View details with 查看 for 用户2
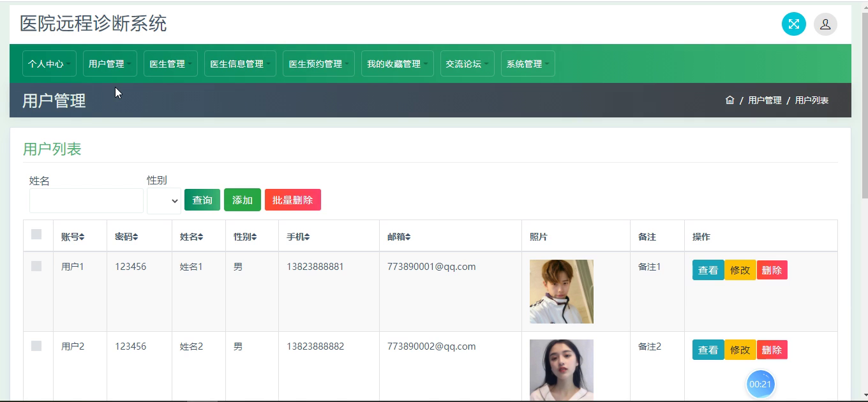This screenshot has height=402, width=868. 708,350
